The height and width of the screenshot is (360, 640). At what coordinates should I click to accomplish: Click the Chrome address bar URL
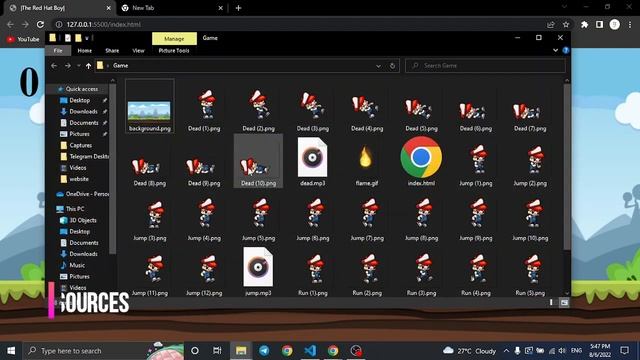pyautogui.click(x=103, y=24)
